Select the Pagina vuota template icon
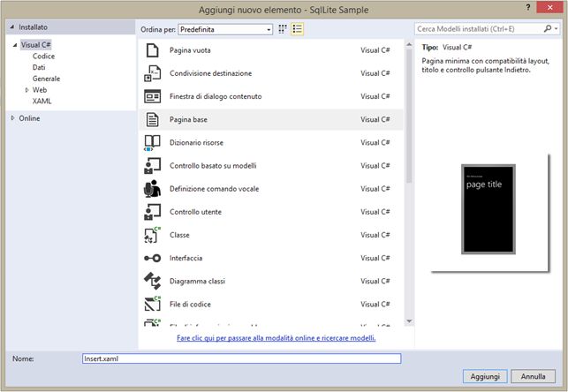 click(152, 50)
